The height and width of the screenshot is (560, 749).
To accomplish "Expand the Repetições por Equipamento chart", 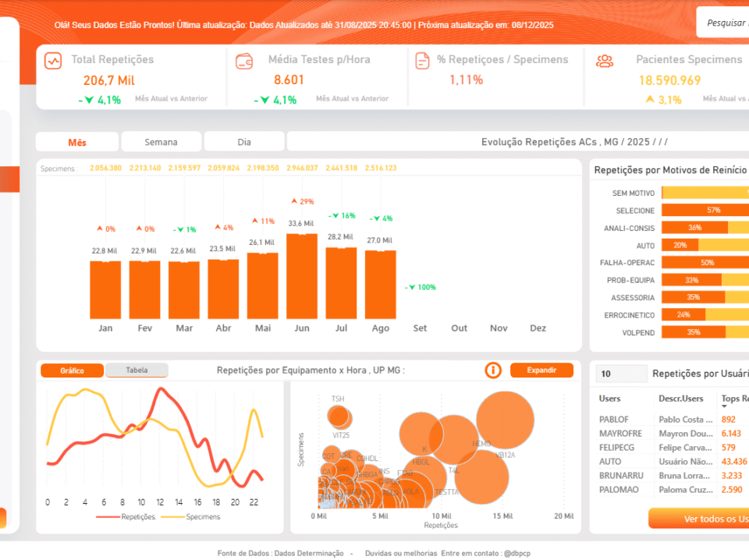I will click(541, 370).
